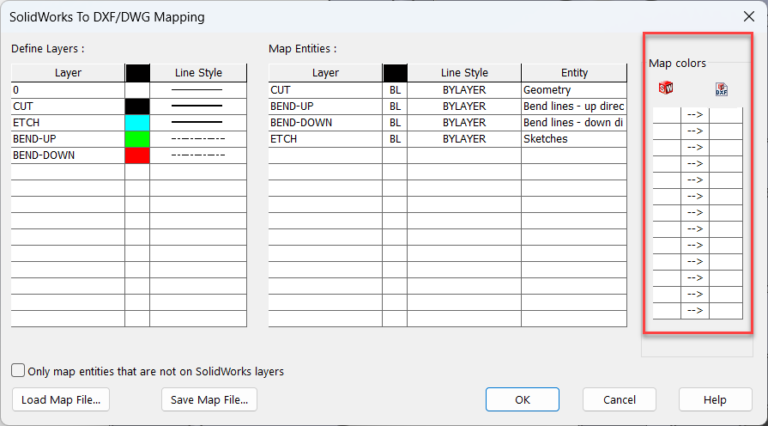The width and height of the screenshot is (768, 426).
Task: Click BYLAYER line style in Bend lines down row
Action: 464,122
